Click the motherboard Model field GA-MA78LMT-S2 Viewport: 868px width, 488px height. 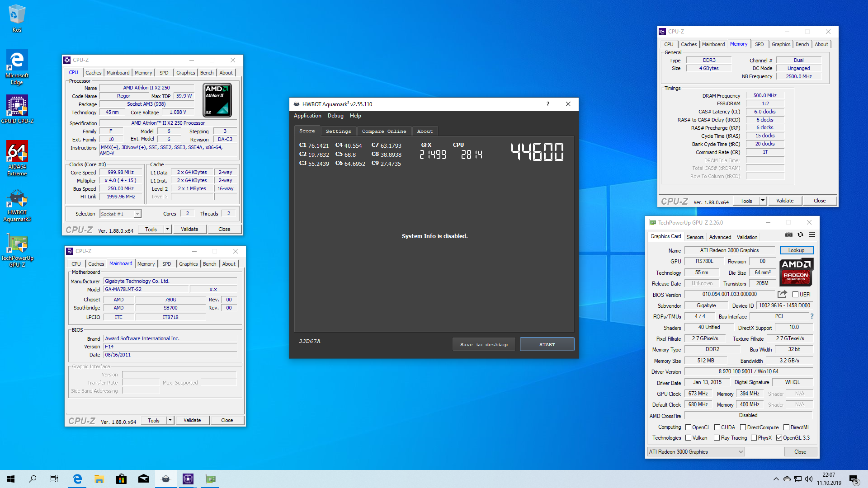tap(146, 289)
